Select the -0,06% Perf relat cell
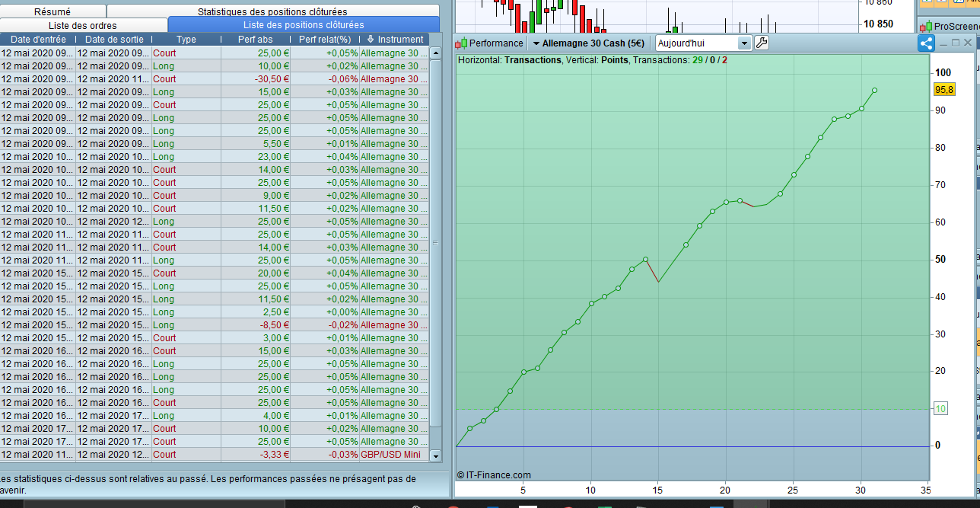980x508 pixels. pos(325,79)
